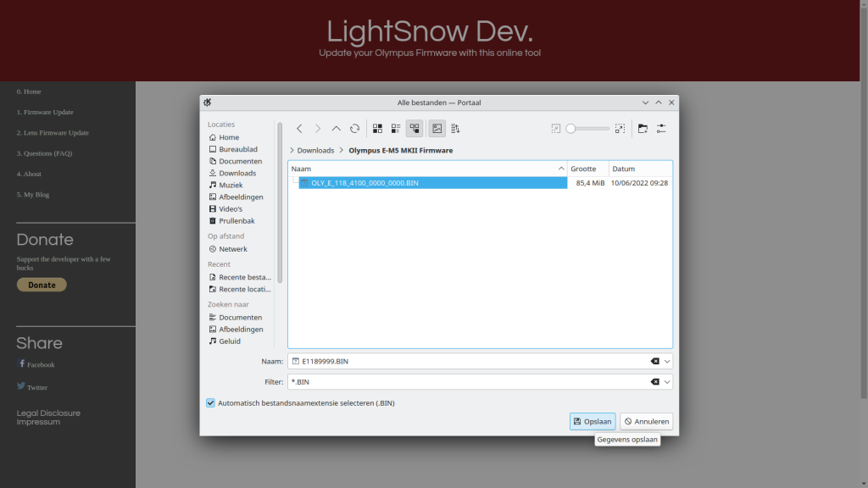Image resolution: width=868 pixels, height=488 pixels.
Task: Toggle automatic filename extension checkbox
Action: tap(210, 402)
